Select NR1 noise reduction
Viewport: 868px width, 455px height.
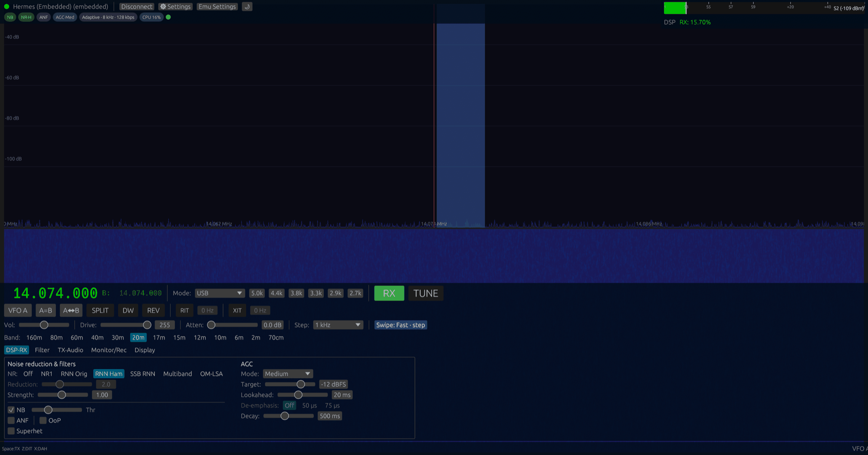click(46, 374)
